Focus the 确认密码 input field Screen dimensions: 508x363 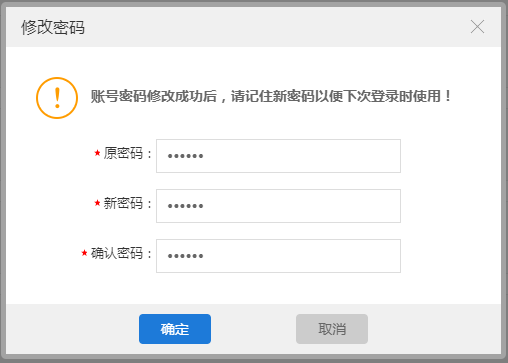[x=278, y=256]
